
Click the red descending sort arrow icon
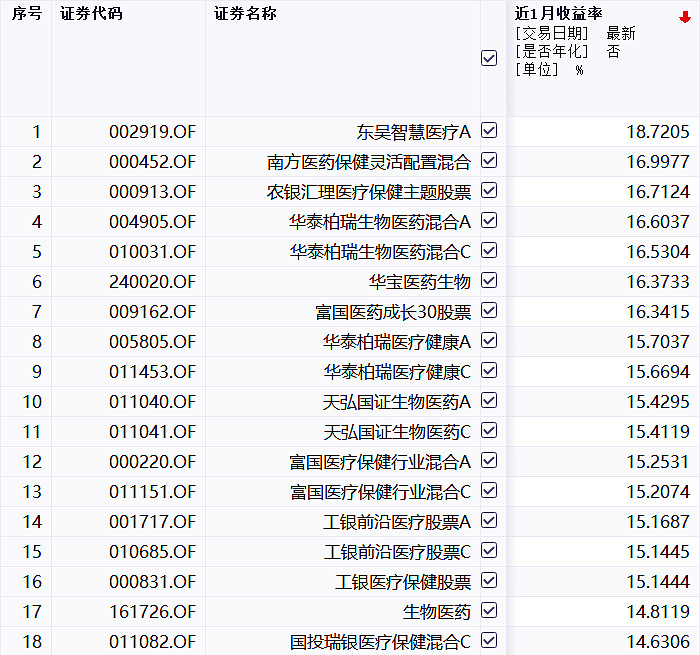(x=684, y=17)
